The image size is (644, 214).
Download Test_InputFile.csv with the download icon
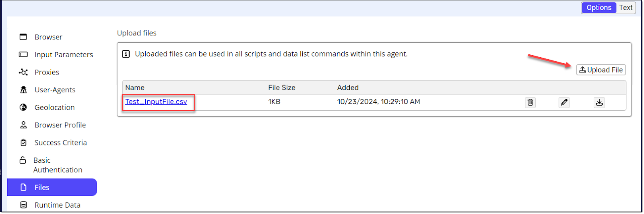599,102
